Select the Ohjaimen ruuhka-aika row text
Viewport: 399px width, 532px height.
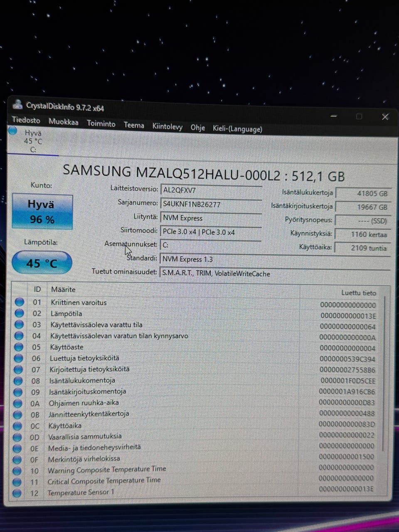point(84,402)
